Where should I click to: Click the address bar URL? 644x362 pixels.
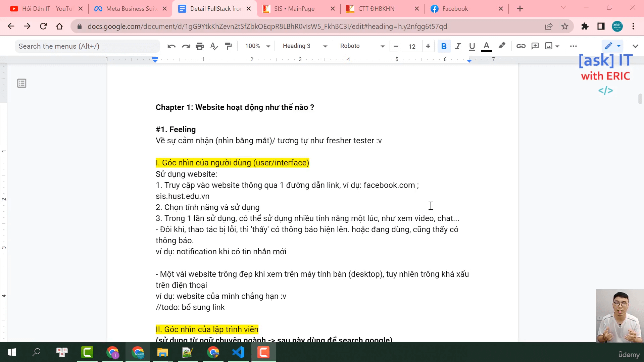pos(267,27)
